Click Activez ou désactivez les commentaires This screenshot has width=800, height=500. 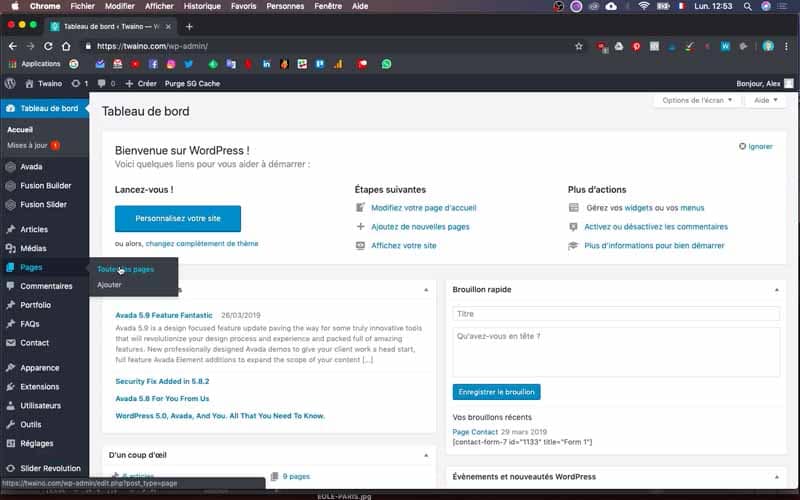[656, 227]
